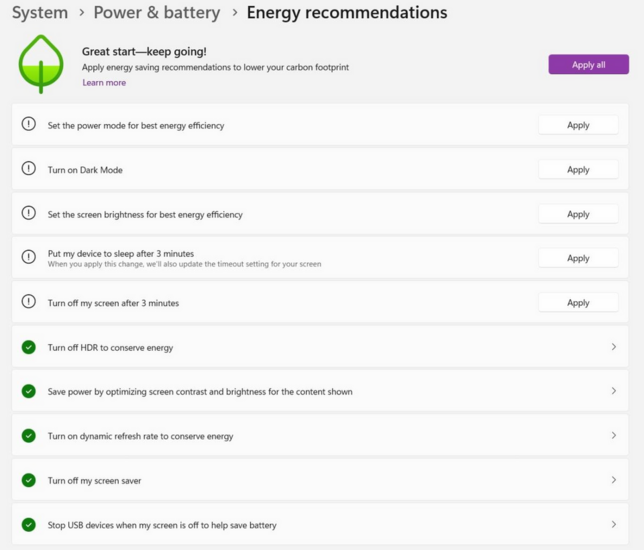This screenshot has height=550, width=644.
Task: Click the green leaf energy icon
Action: point(41,64)
